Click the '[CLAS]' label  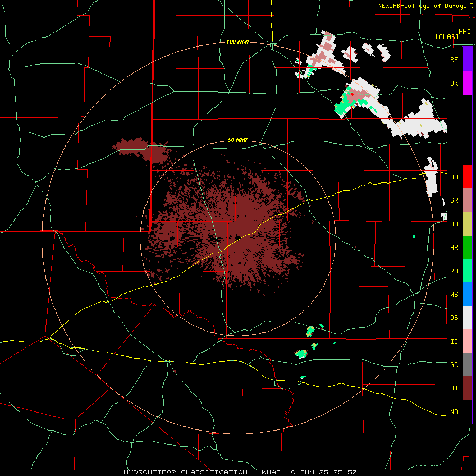tap(447, 36)
